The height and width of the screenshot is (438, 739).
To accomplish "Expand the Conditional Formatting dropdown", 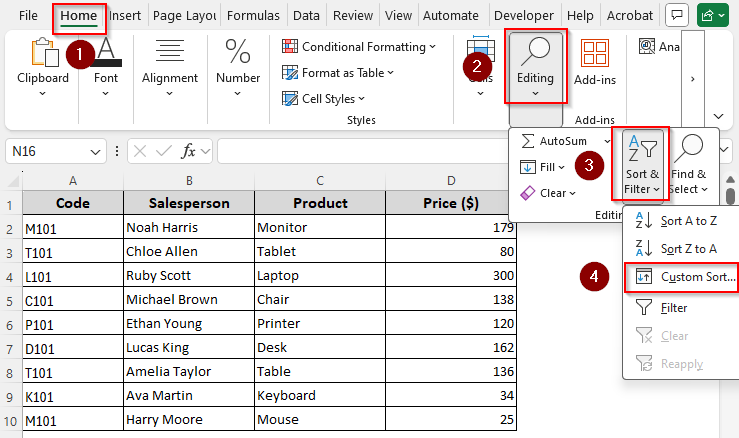I will (359, 47).
